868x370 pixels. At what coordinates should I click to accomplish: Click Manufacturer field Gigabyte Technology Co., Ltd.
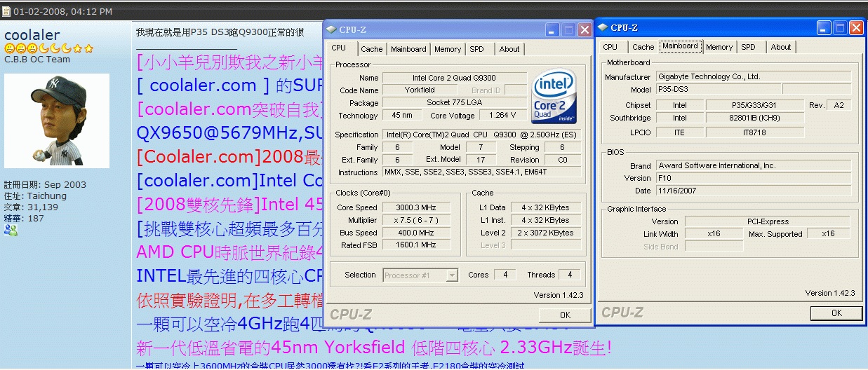(754, 76)
